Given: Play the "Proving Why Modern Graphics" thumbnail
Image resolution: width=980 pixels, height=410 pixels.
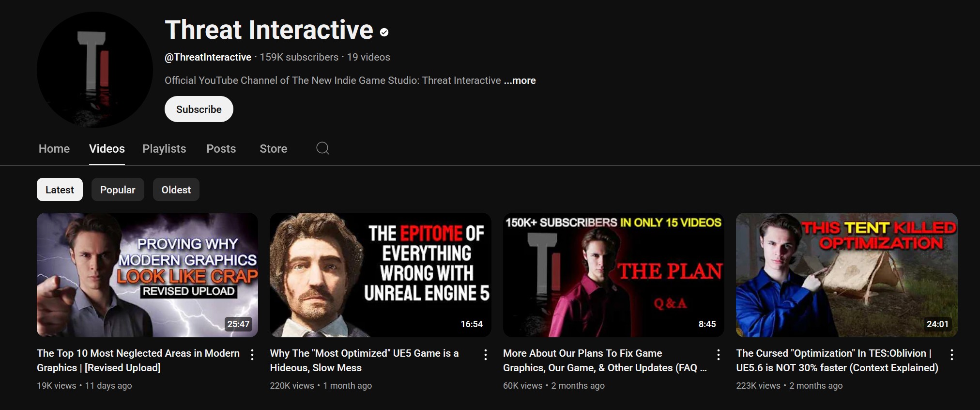Looking at the screenshot, I should click(147, 275).
